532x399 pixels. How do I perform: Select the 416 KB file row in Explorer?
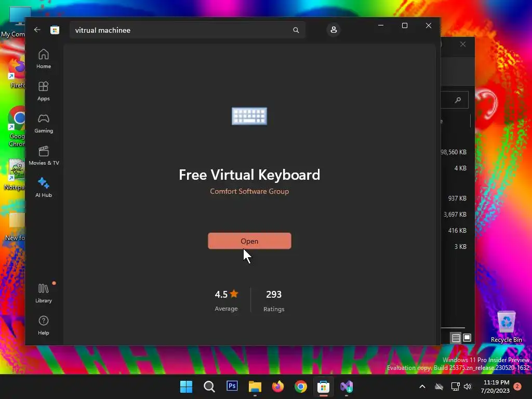(457, 230)
